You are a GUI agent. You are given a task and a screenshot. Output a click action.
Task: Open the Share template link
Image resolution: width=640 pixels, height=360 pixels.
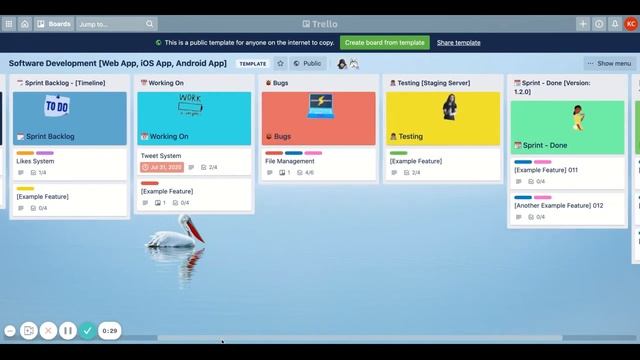point(458,42)
